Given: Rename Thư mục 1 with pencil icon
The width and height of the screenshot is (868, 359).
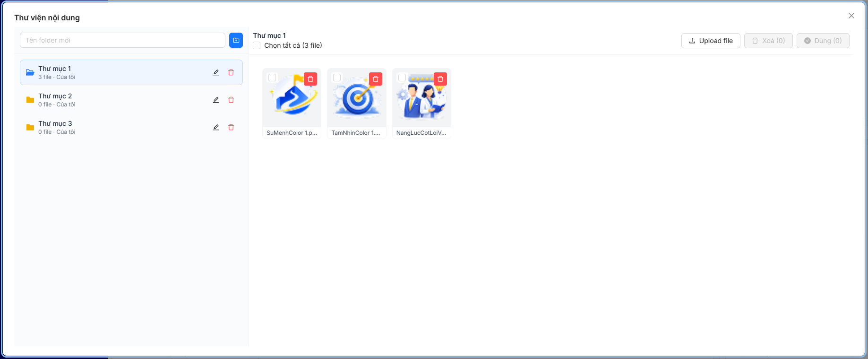Looking at the screenshot, I should point(216,72).
